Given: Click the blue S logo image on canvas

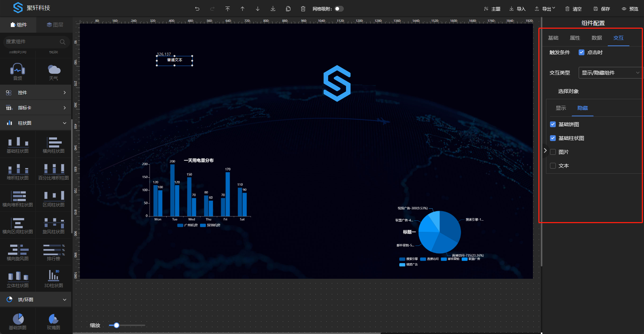Looking at the screenshot, I should pos(337,83).
